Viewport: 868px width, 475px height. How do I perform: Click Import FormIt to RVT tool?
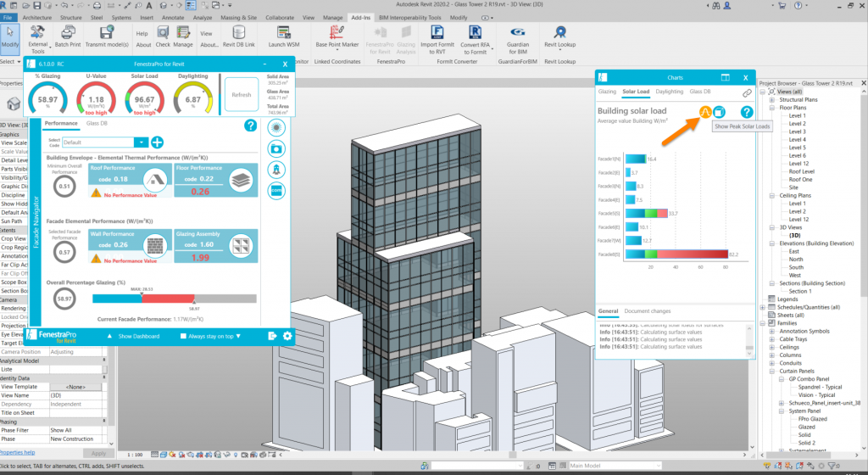437,40
